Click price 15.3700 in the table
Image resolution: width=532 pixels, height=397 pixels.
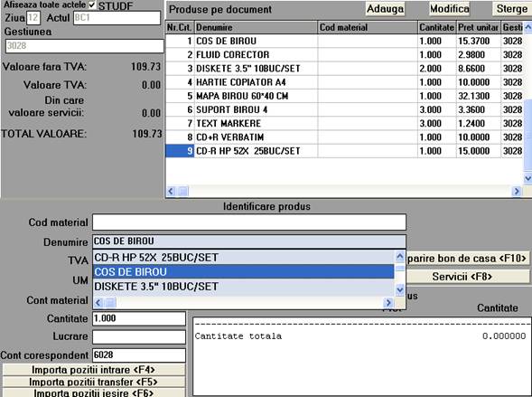click(x=473, y=41)
